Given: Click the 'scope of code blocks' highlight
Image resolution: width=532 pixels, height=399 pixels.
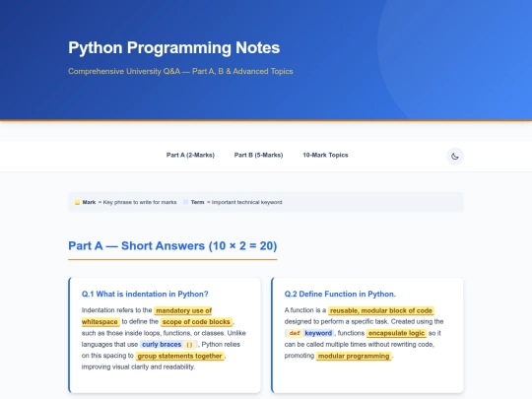Looking at the screenshot, I should pyautogui.click(x=196, y=321).
